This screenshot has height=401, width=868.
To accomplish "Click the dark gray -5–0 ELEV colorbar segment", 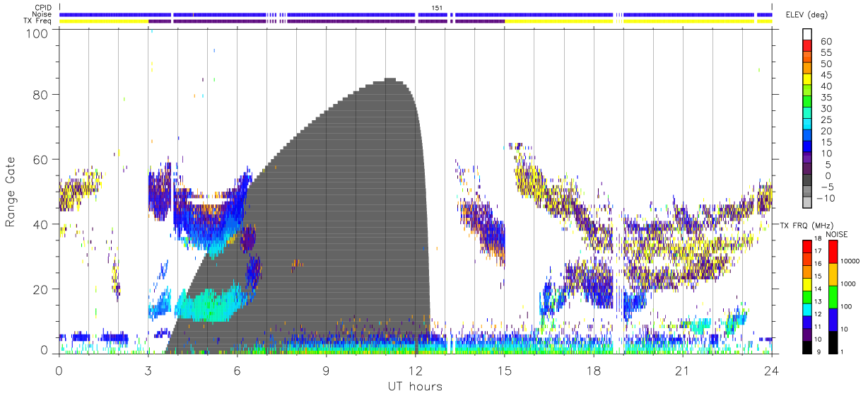I will click(807, 181).
